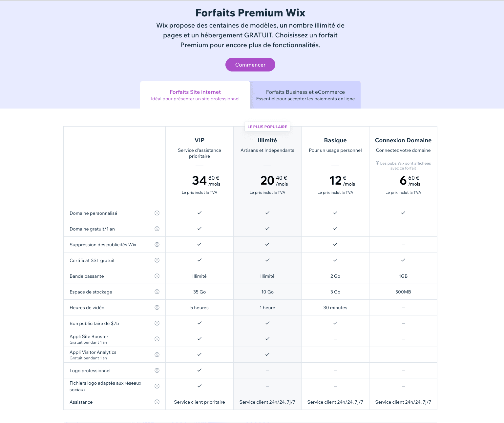Click info icon on Assistance row
The height and width of the screenshot is (423, 504).
(157, 402)
